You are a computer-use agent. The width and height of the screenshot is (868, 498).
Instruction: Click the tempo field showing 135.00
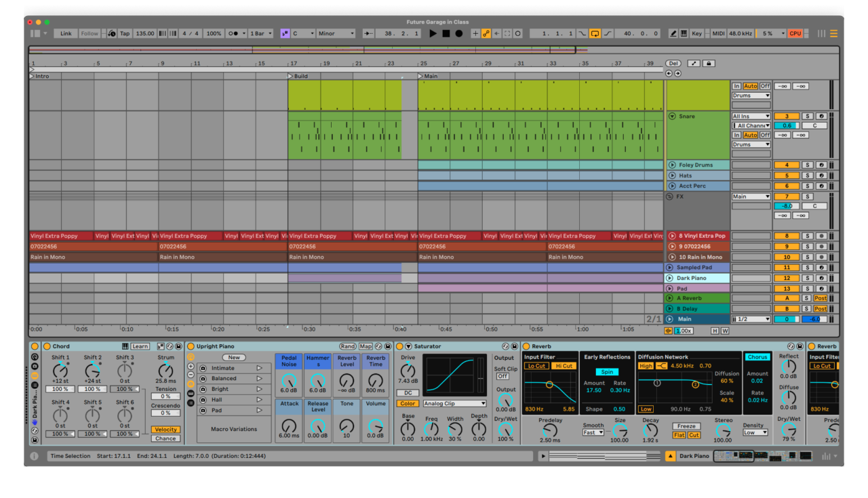point(144,33)
